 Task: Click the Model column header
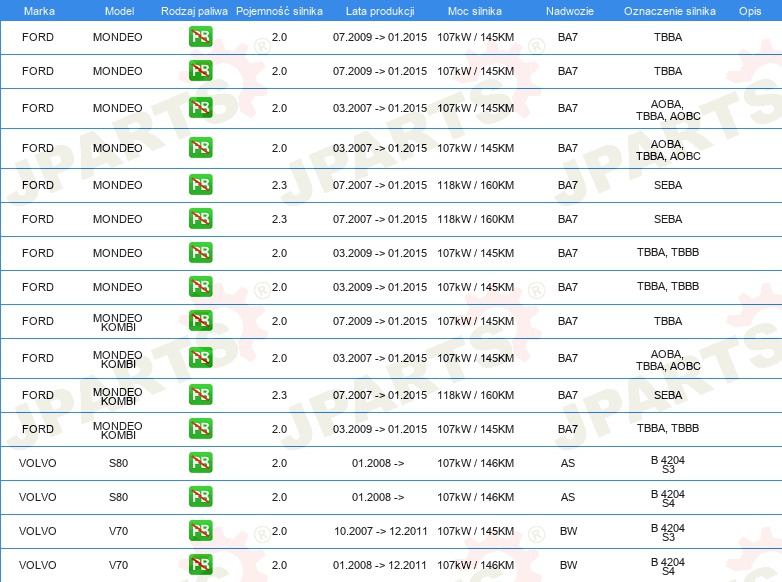119,11
